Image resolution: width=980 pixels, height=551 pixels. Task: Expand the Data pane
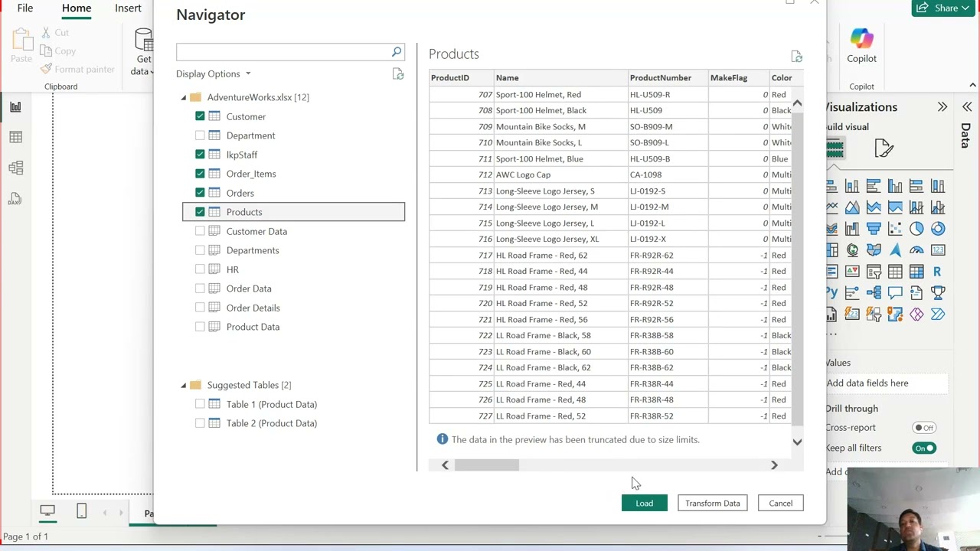[967, 107]
